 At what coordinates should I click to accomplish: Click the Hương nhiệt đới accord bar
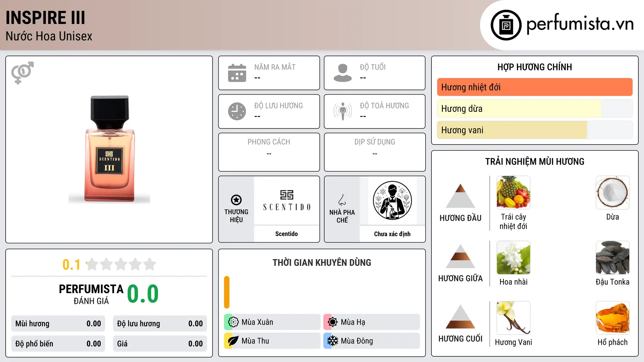coord(535,87)
